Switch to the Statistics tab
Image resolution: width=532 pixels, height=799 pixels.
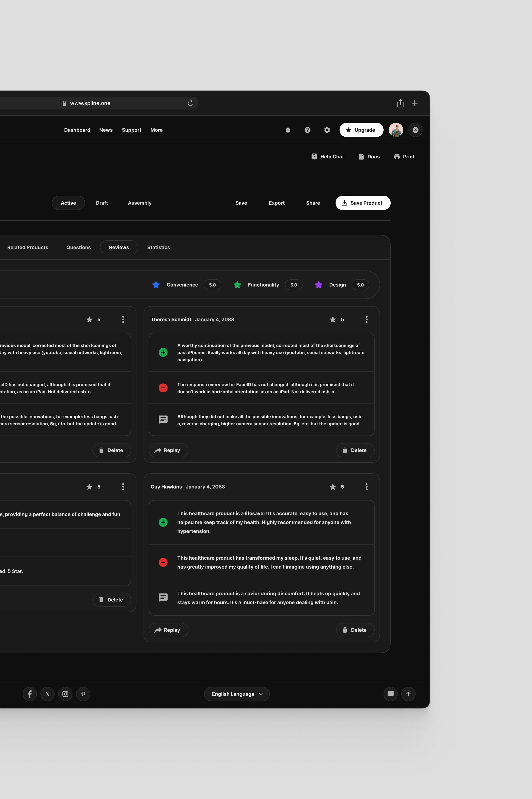158,247
